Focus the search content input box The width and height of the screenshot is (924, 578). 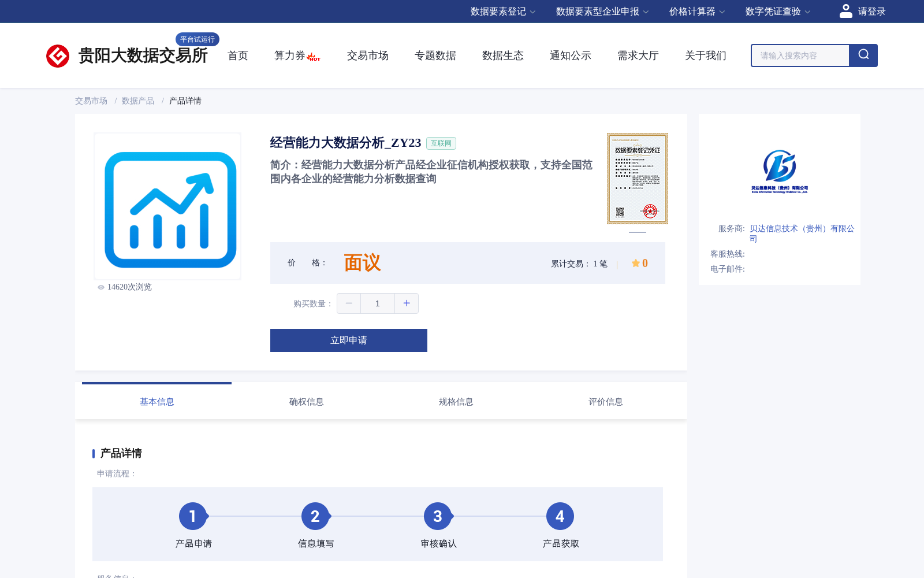[800, 55]
